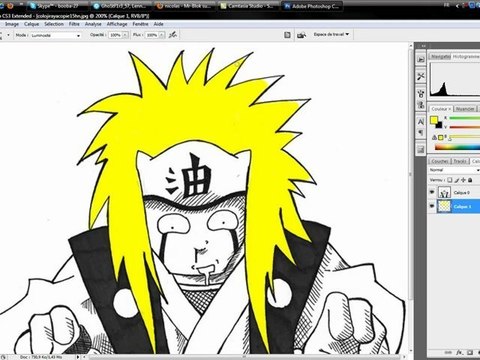Click the in-gamut yellow color box
Viewport: 480px width, 360px height.
coord(440,137)
